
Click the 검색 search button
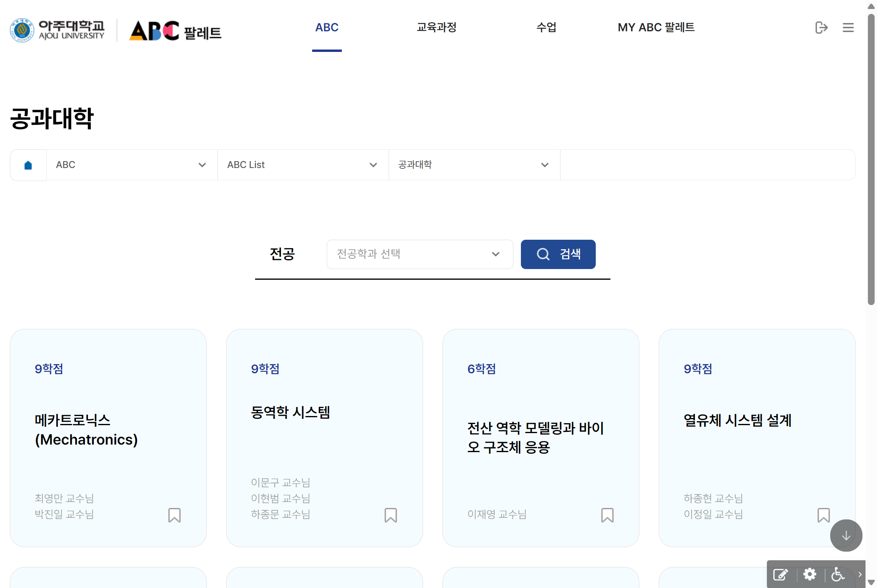(x=558, y=254)
